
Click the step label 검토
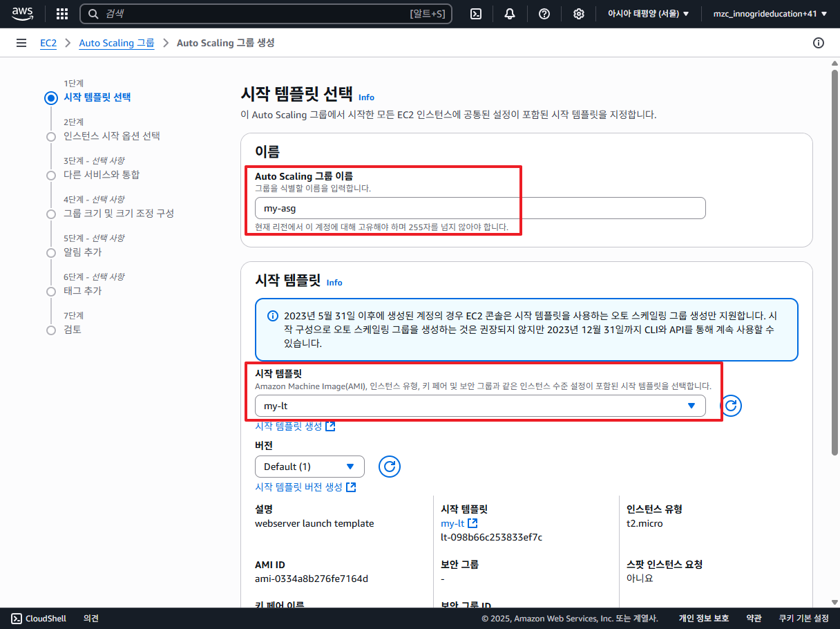[73, 330]
